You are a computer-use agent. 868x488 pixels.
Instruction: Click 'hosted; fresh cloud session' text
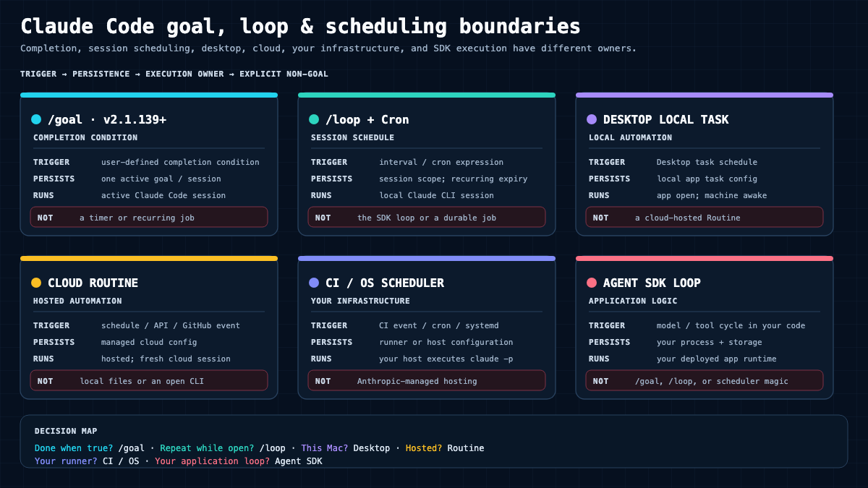[x=166, y=359]
